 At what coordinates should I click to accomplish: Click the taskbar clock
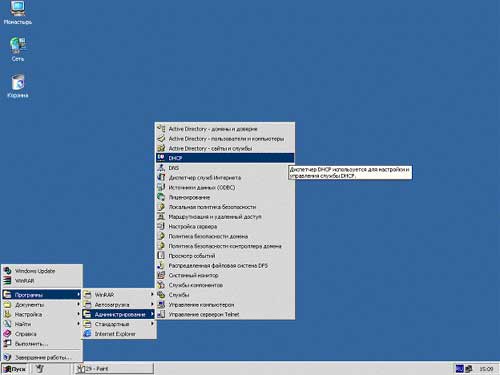coord(486,369)
